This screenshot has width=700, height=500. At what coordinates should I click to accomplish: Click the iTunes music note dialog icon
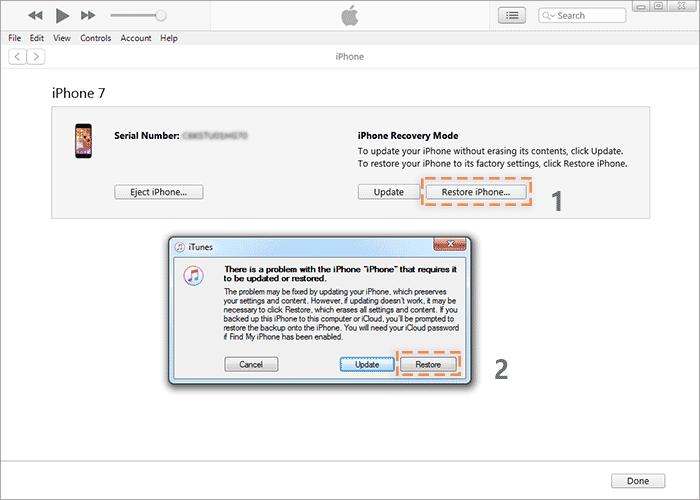click(194, 275)
